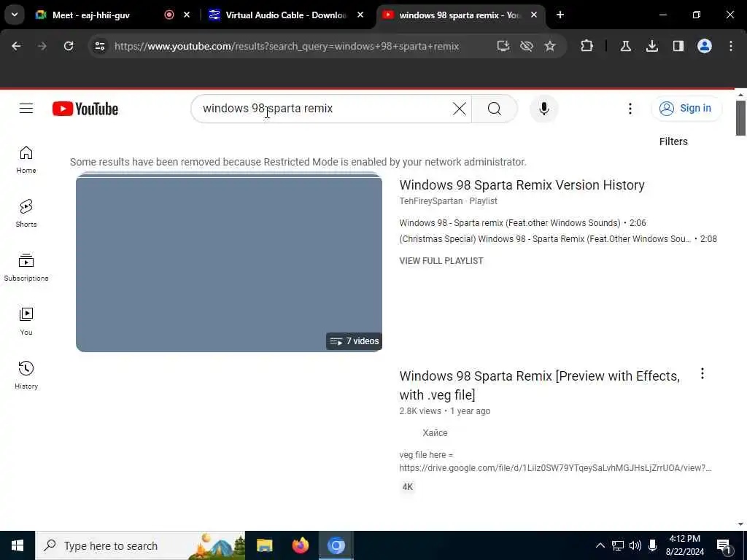Open Shorts in sidebar
Screen dimensions: 747x560
[26, 214]
